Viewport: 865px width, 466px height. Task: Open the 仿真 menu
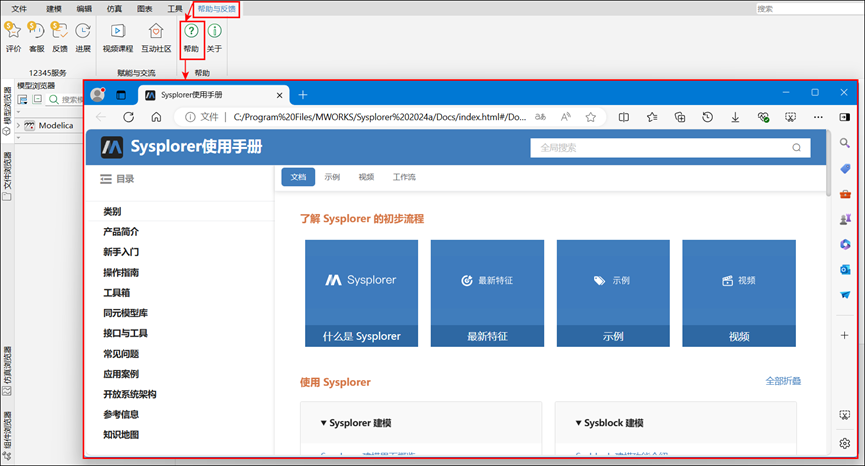(x=114, y=9)
